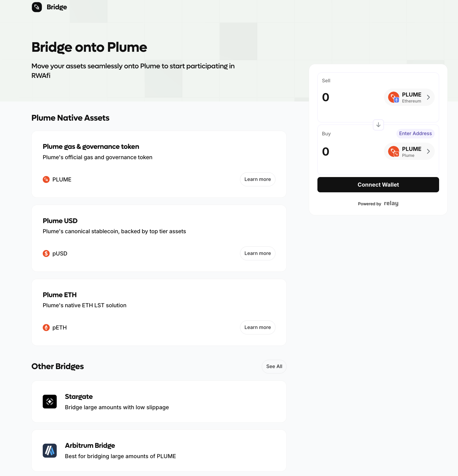The width and height of the screenshot is (458, 476).
Task: Click See All other bridges
Action: tap(274, 367)
